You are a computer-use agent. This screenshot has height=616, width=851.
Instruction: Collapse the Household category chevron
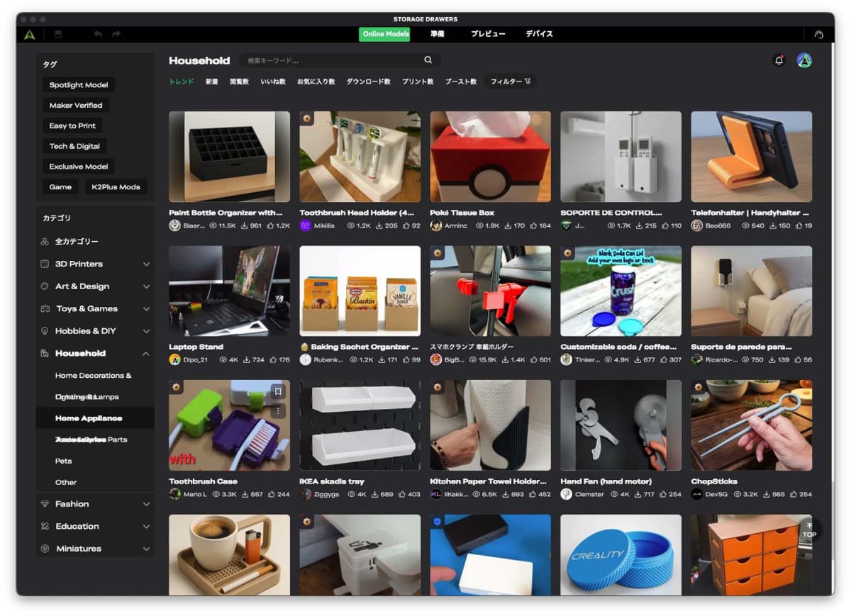click(146, 353)
